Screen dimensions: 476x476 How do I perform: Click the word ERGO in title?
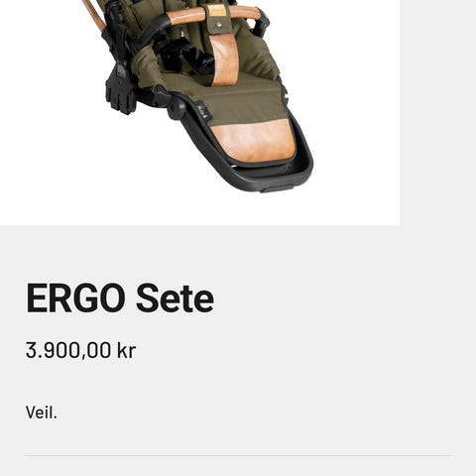[75, 298]
